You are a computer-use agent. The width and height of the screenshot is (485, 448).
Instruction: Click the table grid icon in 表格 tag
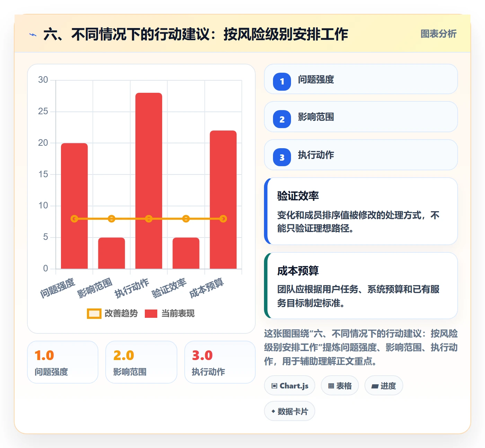(x=331, y=386)
